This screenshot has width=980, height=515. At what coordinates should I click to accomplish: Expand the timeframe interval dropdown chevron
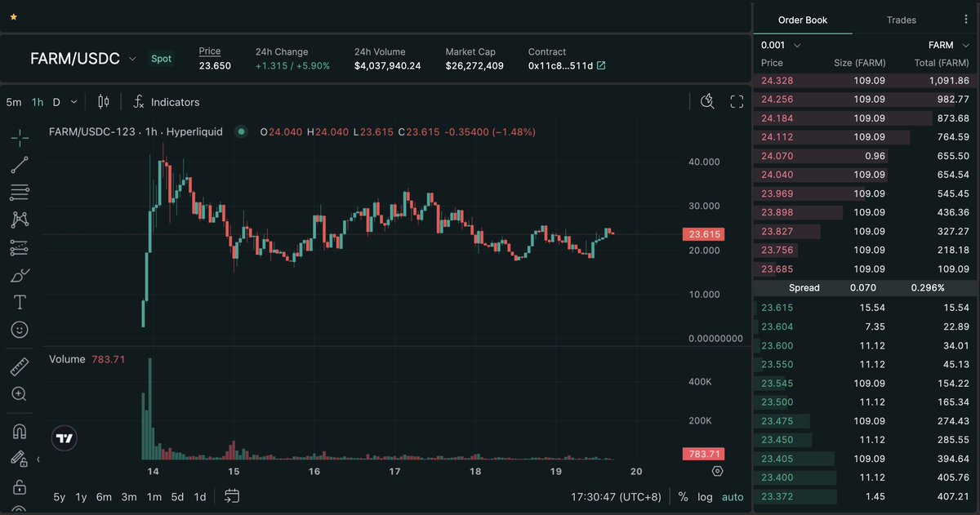pos(73,102)
